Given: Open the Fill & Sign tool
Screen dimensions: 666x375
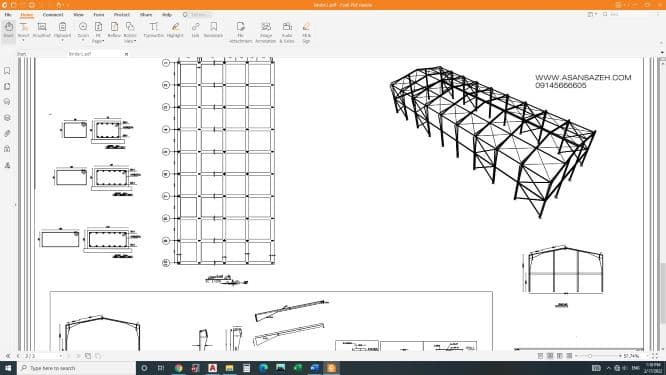Looking at the screenshot, I should pos(306,32).
